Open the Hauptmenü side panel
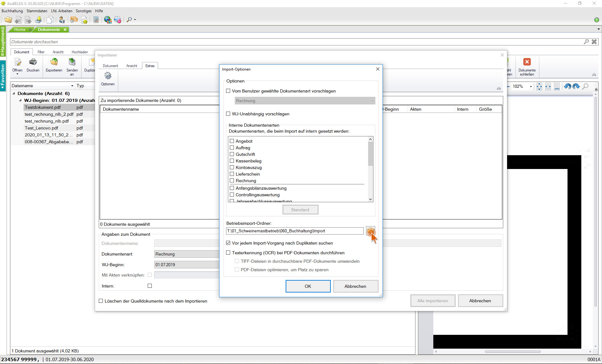Screen dimensions: 602x364 click(3, 41)
